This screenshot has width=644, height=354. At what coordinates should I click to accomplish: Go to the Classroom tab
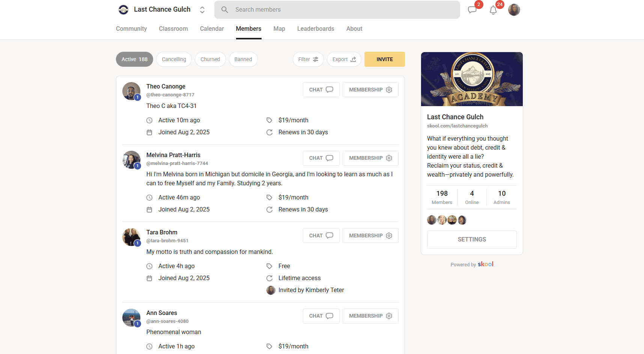pyautogui.click(x=173, y=29)
